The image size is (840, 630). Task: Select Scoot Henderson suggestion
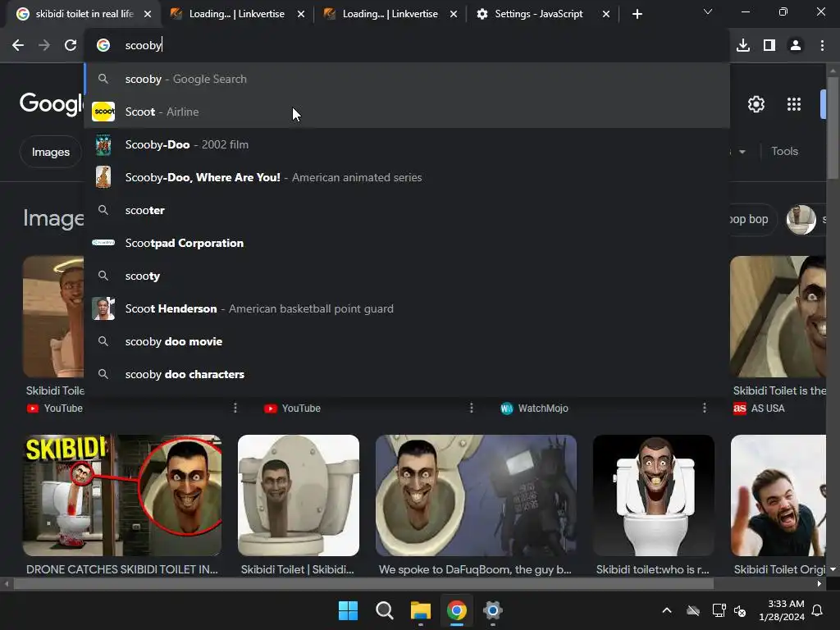click(407, 308)
